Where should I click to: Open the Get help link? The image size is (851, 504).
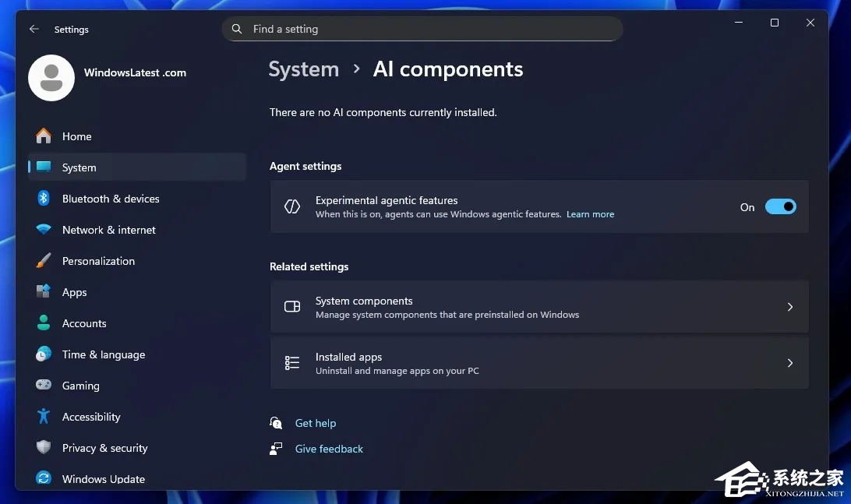(315, 423)
